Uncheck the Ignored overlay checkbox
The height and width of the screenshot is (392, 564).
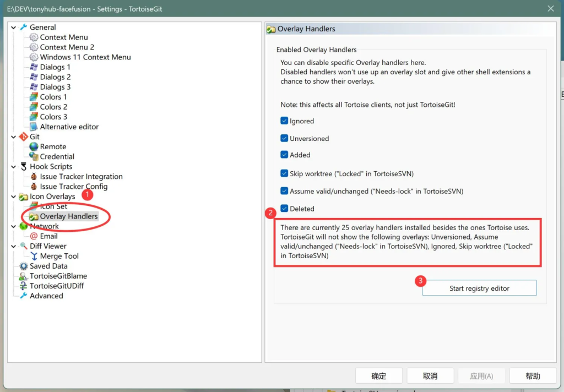(284, 121)
